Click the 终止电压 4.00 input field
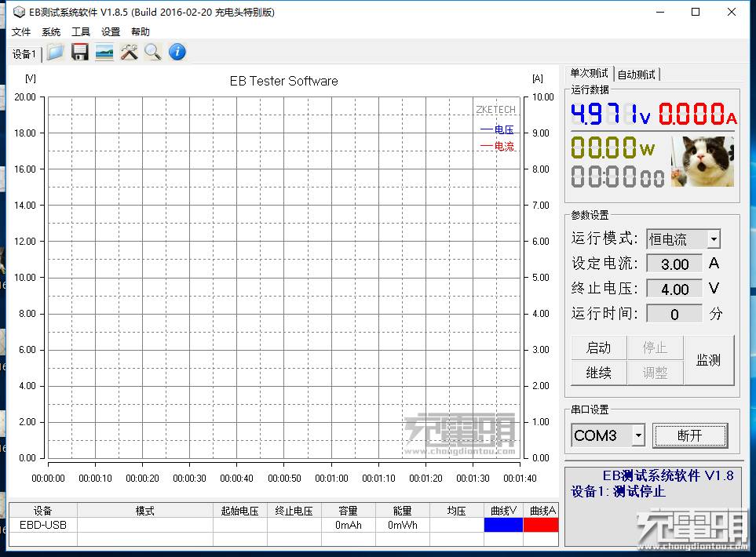Image resolution: width=756 pixels, height=557 pixels. [x=674, y=289]
